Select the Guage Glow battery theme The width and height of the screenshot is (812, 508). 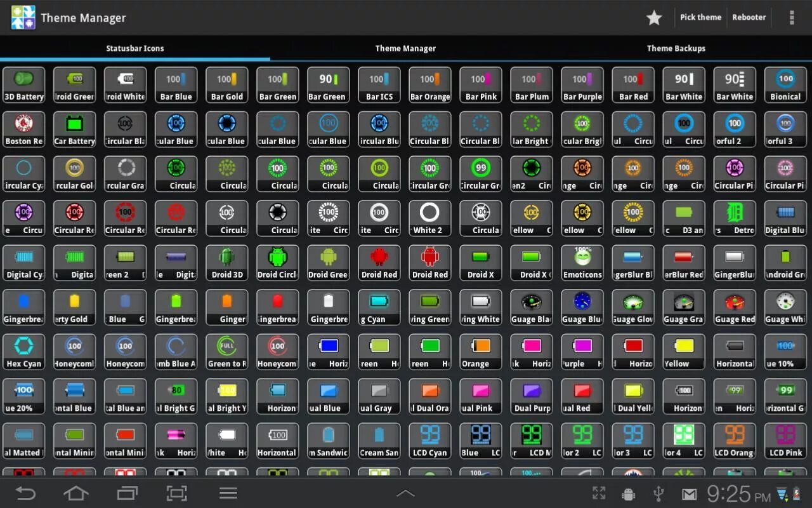point(633,307)
